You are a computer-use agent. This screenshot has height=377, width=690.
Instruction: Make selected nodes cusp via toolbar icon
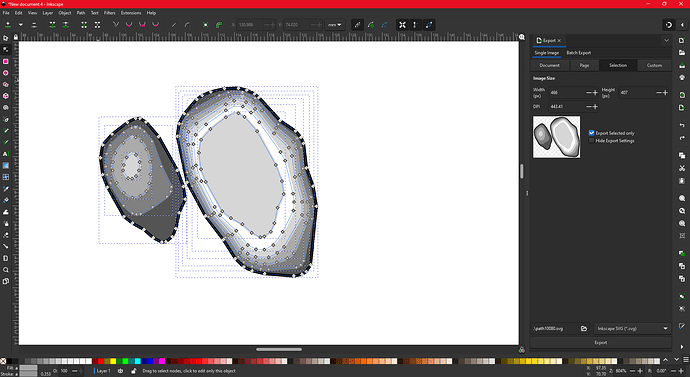[116, 25]
